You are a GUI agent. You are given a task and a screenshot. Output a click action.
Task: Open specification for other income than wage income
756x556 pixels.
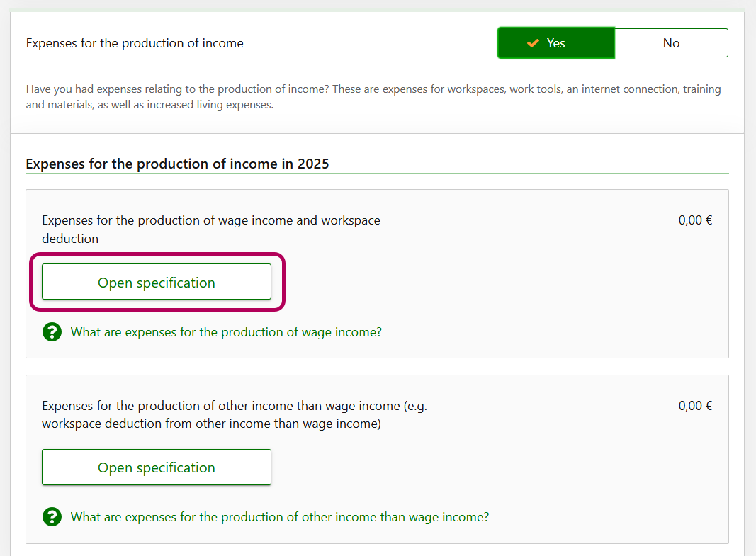point(157,467)
